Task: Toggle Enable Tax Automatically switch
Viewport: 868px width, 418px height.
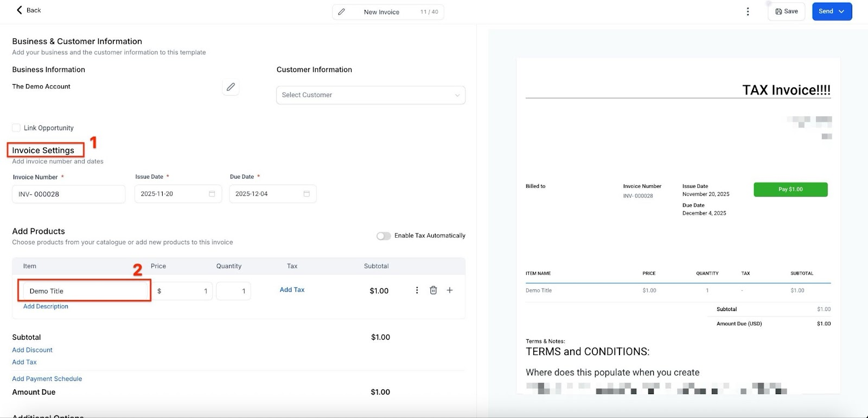Action: pos(384,236)
